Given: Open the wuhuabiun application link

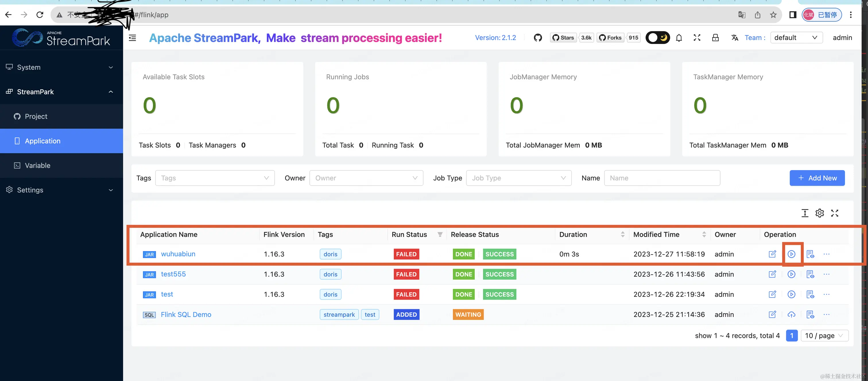Looking at the screenshot, I should 178,254.
